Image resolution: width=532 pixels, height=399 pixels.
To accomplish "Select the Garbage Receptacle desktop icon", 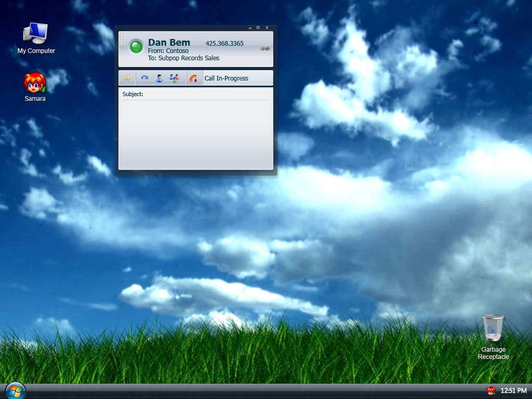I will point(494,338).
